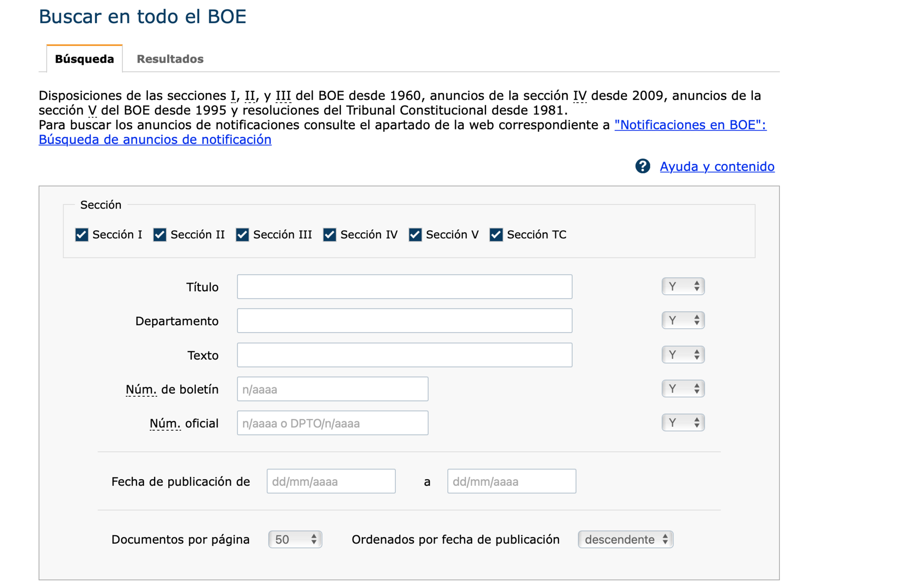The image size is (898, 588).
Task: Click the Núm. oficial input field
Action: click(332, 423)
